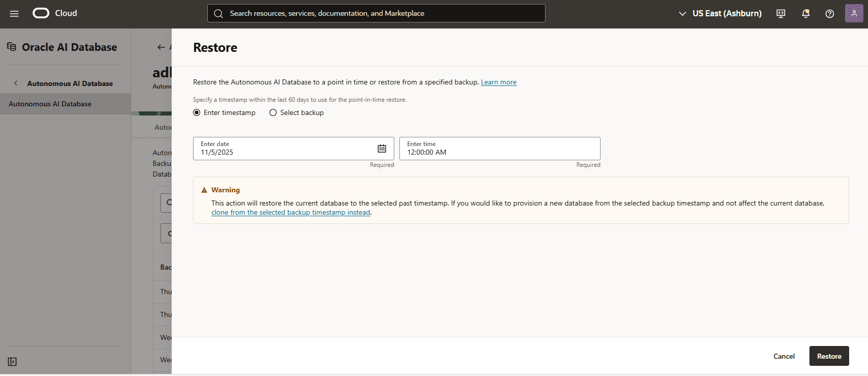Viewport: 868px width, 376px height.
Task: Click the Cancel button
Action: (784, 356)
